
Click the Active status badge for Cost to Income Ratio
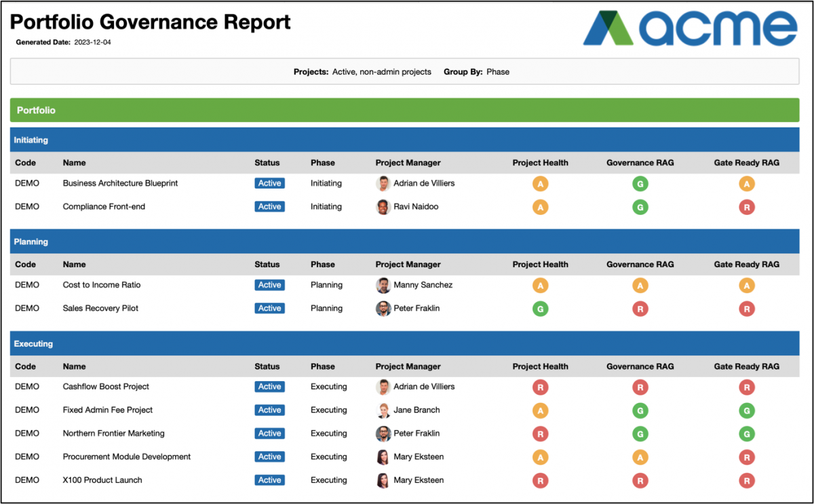(269, 285)
